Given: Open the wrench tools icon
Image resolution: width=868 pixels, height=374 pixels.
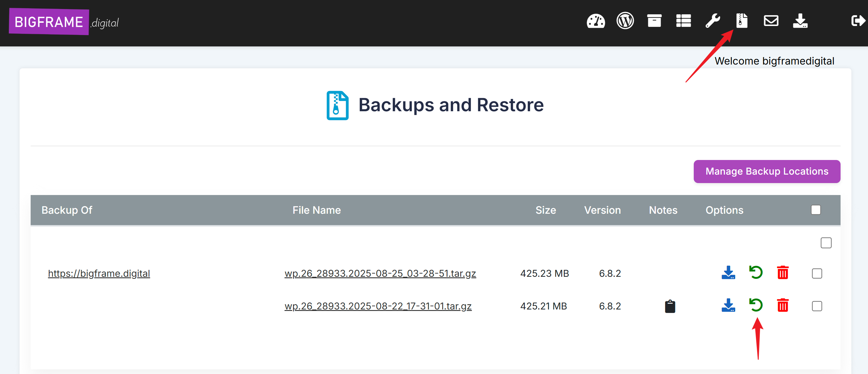Looking at the screenshot, I should [x=713, y=21].
